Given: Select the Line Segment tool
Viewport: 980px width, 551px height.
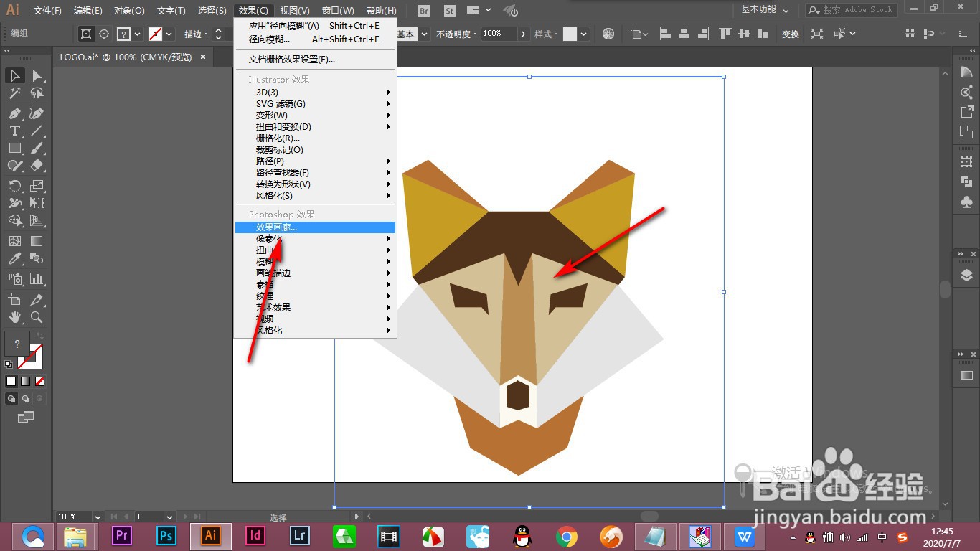Looking at the screenshot, I should point(37,131).
